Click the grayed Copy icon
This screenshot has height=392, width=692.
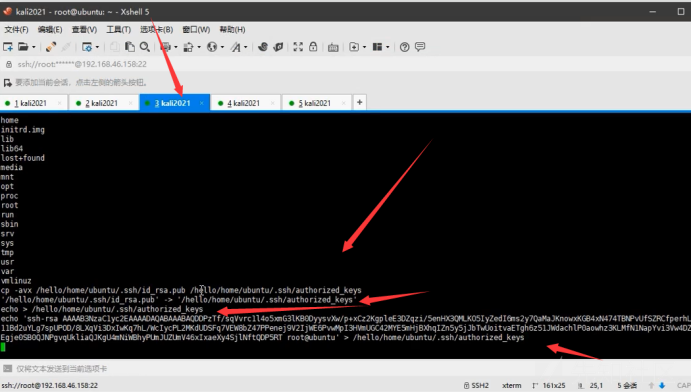pyautogui.click(x=115, y=47)
